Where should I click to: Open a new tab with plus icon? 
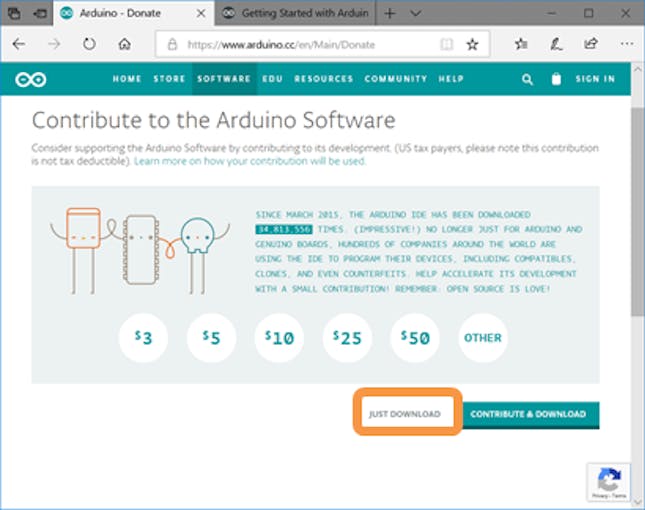coord(389,14)
